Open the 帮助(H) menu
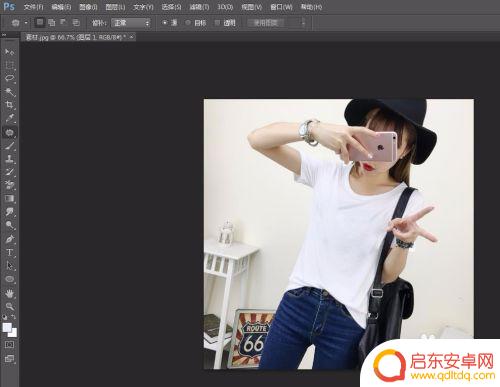Viewport: 500px width, 387px height. click(x=311, y=7)
